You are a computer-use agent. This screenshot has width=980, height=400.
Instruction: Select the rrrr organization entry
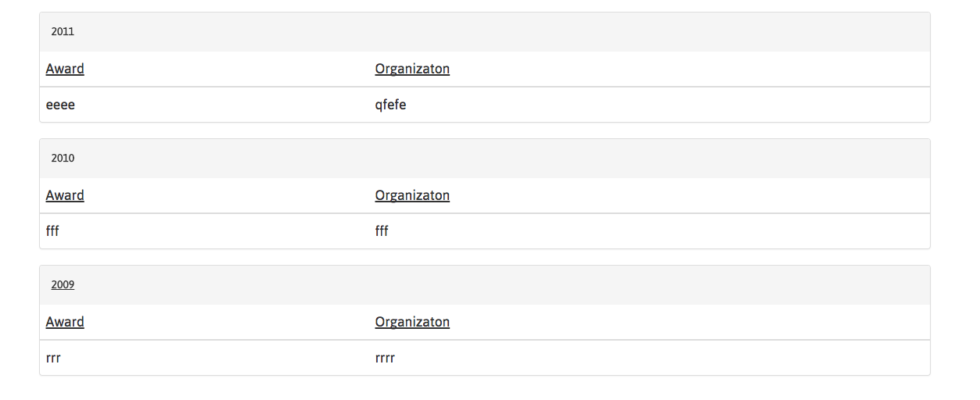pyautogui.click(x=385, y=359)
